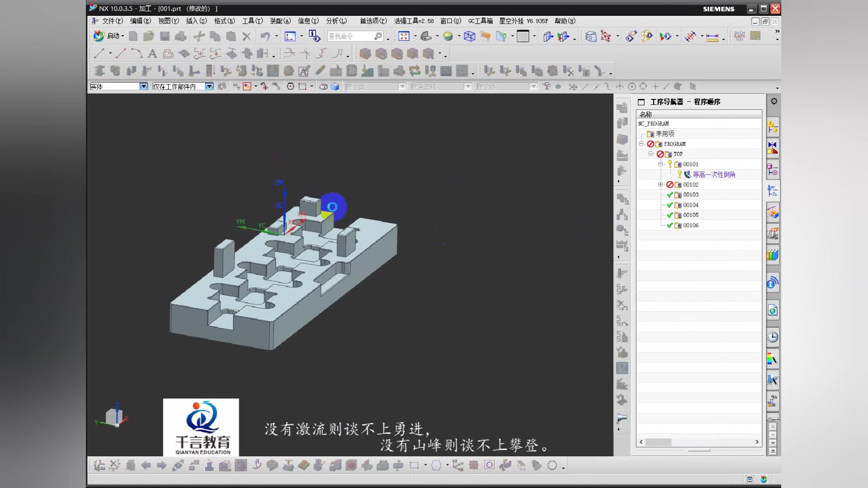Click the undo arrow icon
Viewport: 868px width, 488px height.
pyautogui.click(x=265, y=36)
